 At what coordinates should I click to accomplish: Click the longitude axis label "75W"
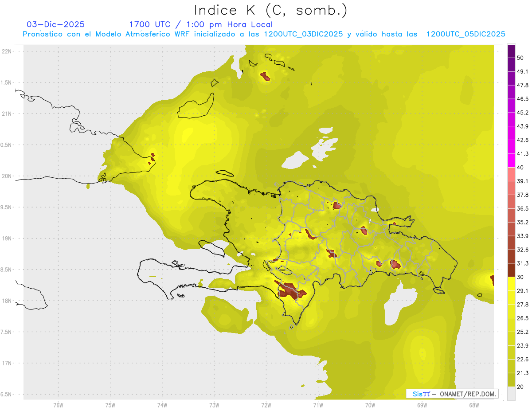(x=110, y=405)
